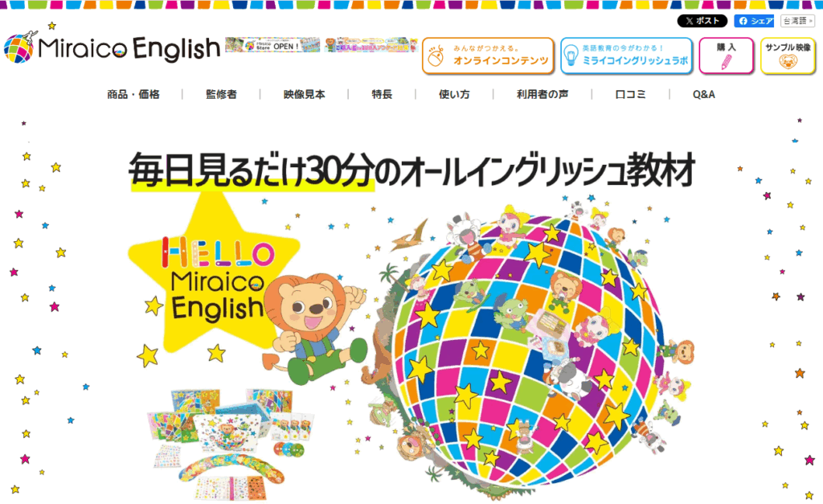Image resolution: width=823 pixels, height=504 pixels.
Task: Click the Store OPEN banner
Action: pyautogui.click(x=272, y=45)
